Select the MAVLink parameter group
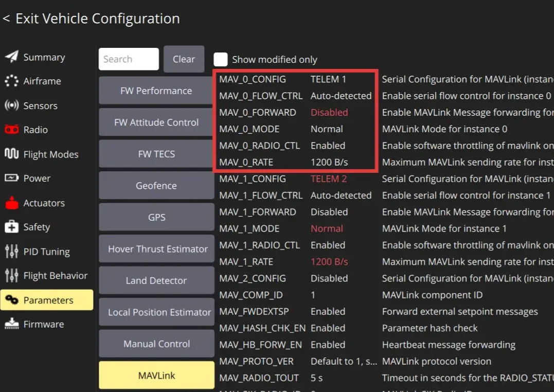554x392 pixels. tap(156, 376)
